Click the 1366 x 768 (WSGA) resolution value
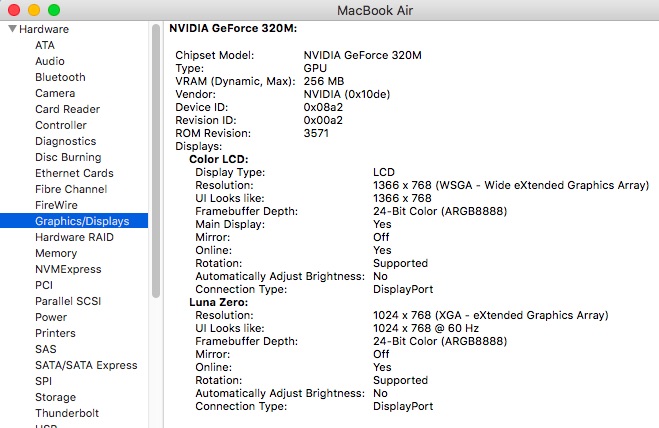 511,185
